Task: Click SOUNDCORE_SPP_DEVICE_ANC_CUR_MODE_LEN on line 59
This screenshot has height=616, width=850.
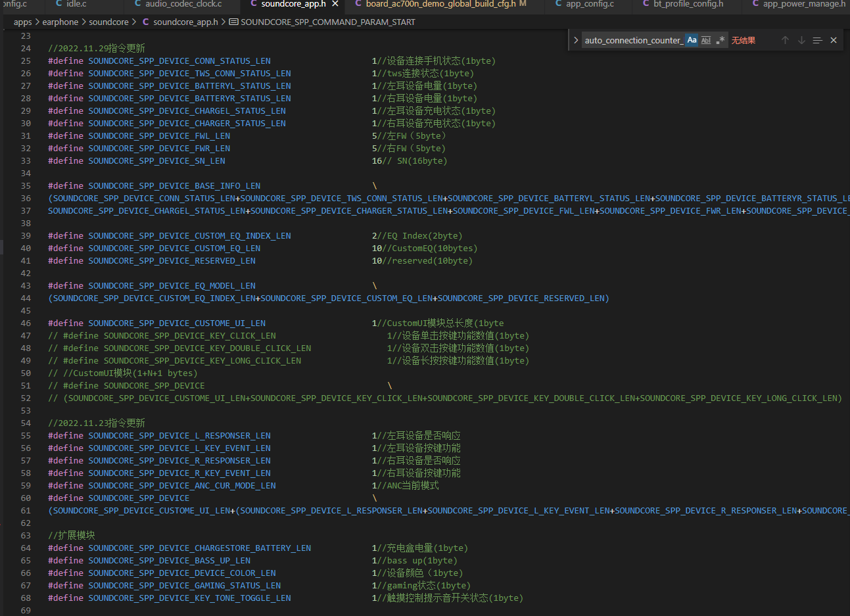Action: (182, 486)
